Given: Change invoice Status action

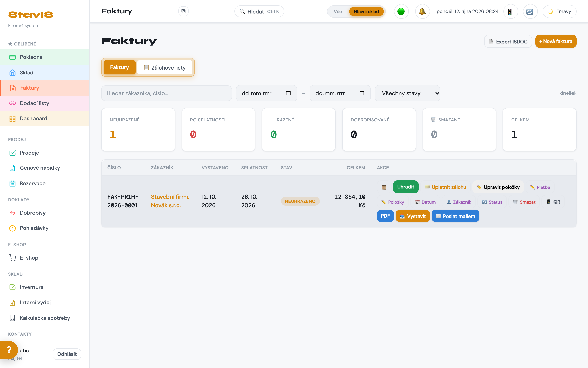Looking at the screenshot, I should (492, 202).
